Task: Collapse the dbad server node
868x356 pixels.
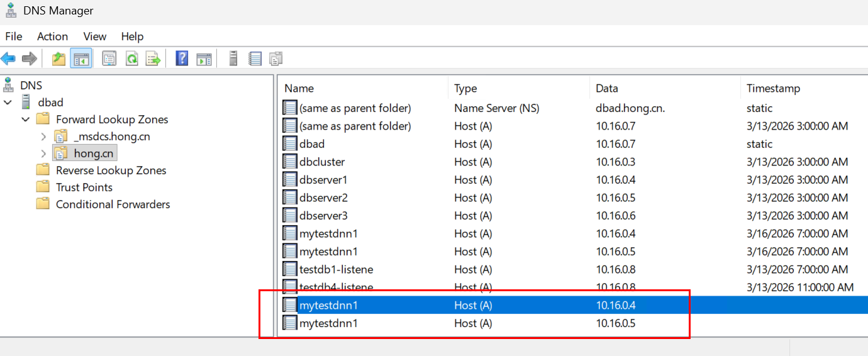Action: (8, 103)
